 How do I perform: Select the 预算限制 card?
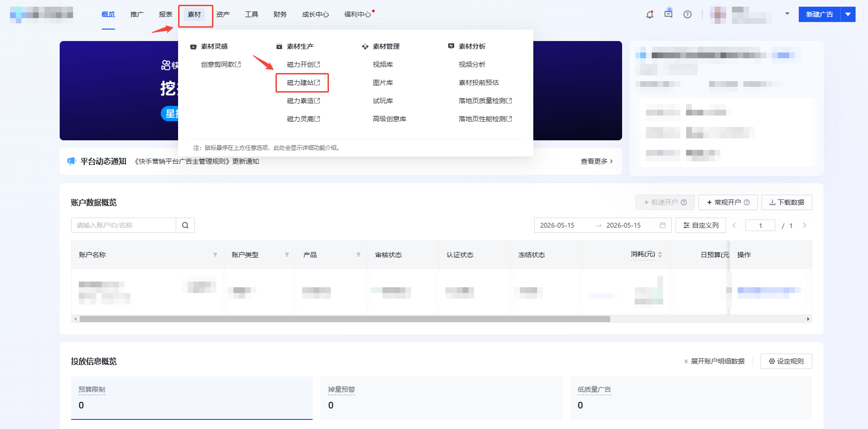pos(192,398)
